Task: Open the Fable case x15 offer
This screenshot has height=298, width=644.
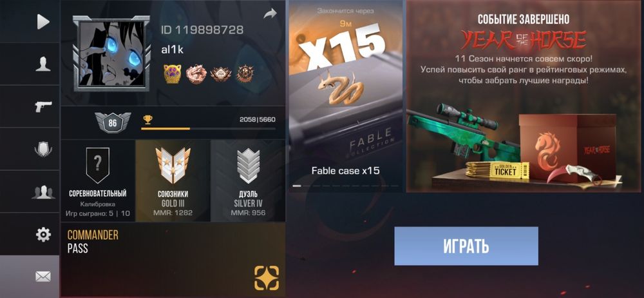Action: click(x=345, y=96)
